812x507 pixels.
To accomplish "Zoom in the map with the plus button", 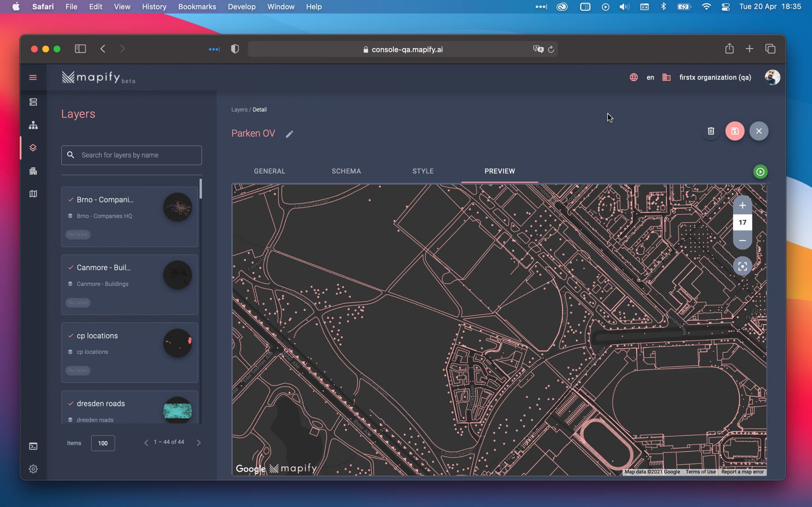I will [x=742, y=205].
